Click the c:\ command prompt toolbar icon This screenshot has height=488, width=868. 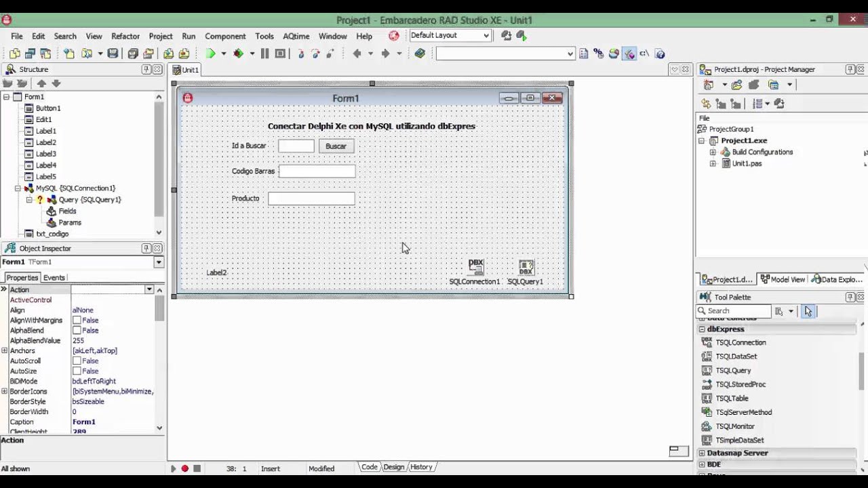pos(644,54)
